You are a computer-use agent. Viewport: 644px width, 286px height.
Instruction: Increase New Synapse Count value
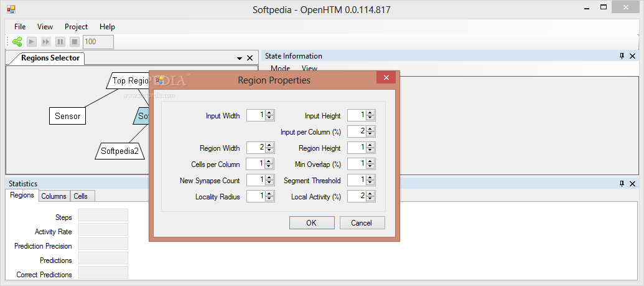(x=269, y=178)
